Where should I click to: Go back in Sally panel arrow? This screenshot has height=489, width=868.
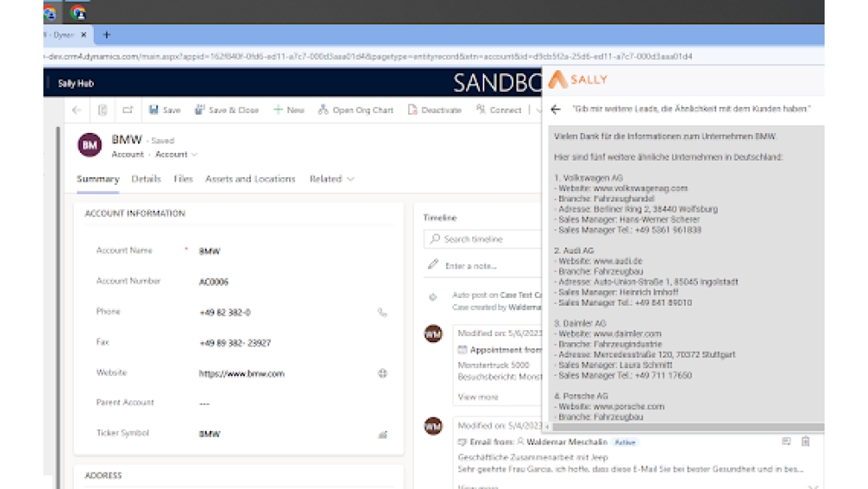(x=556, y=109)
